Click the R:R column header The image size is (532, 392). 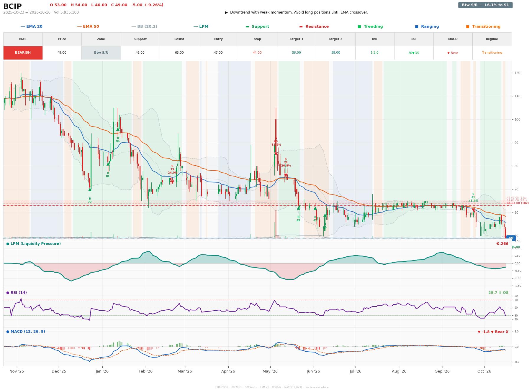375,39
